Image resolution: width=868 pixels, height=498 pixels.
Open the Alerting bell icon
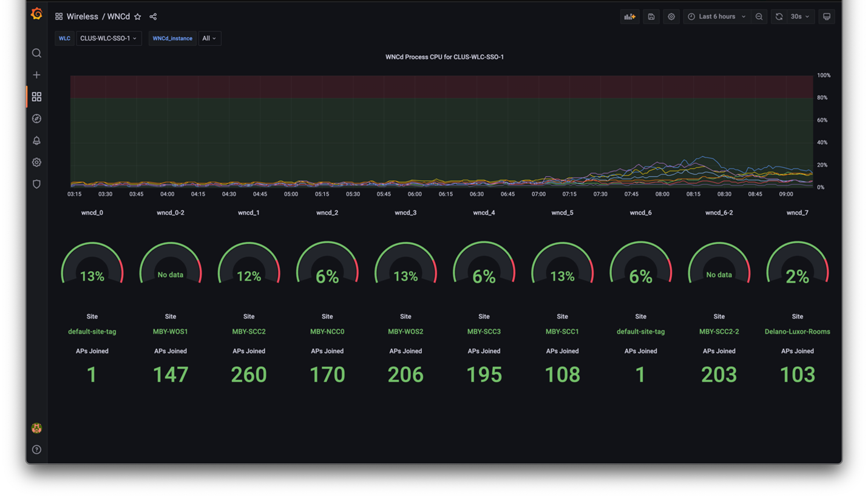tap(36, 141)
